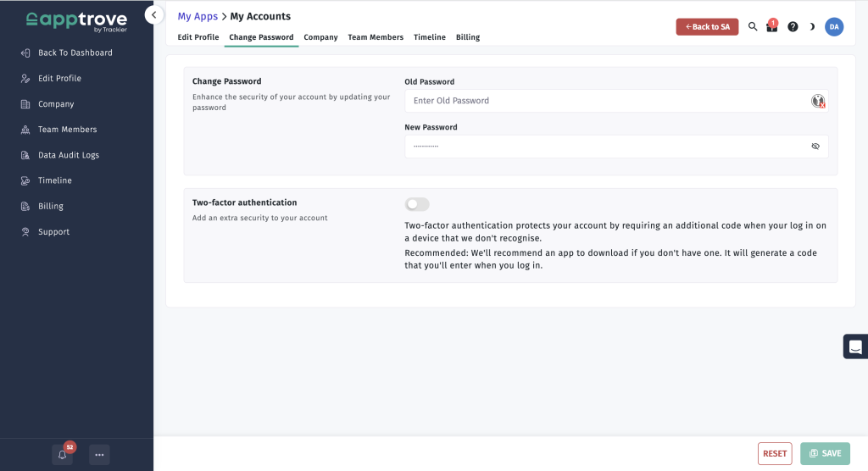Click the Apptrove logo
Image resolution: width=868 pixels, height=471 pixels.
[76, 21]
